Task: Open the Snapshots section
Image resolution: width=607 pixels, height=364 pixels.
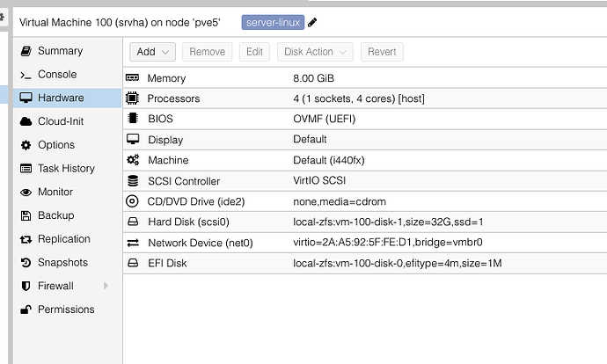Action: (x=62, y=262)
